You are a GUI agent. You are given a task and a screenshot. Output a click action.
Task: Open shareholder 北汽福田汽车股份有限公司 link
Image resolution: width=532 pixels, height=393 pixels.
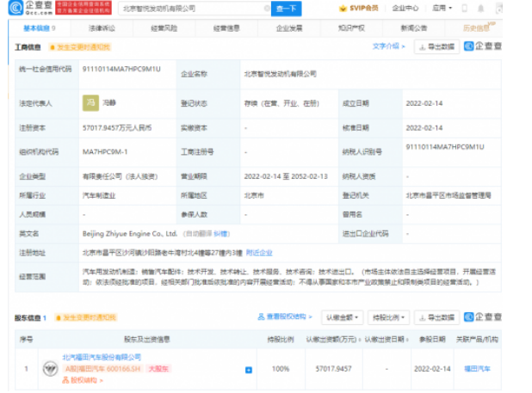102,357
